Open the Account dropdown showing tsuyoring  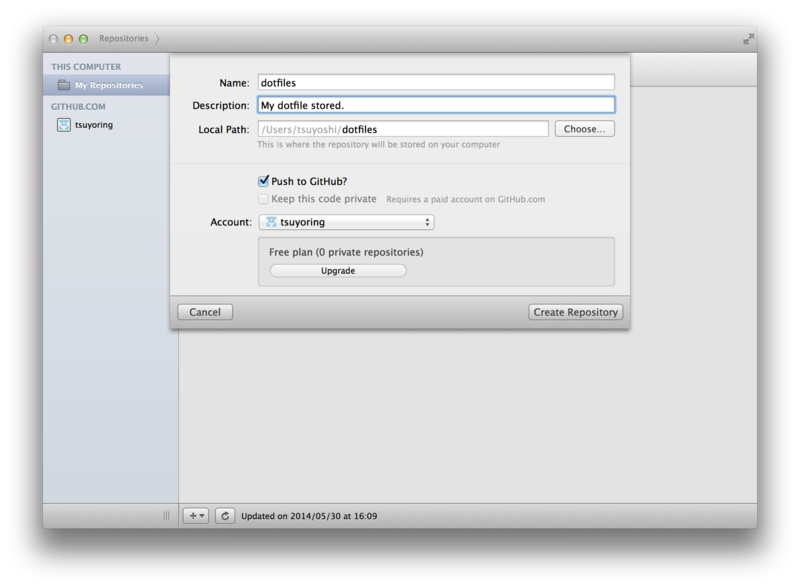click(x=346, y=222)
